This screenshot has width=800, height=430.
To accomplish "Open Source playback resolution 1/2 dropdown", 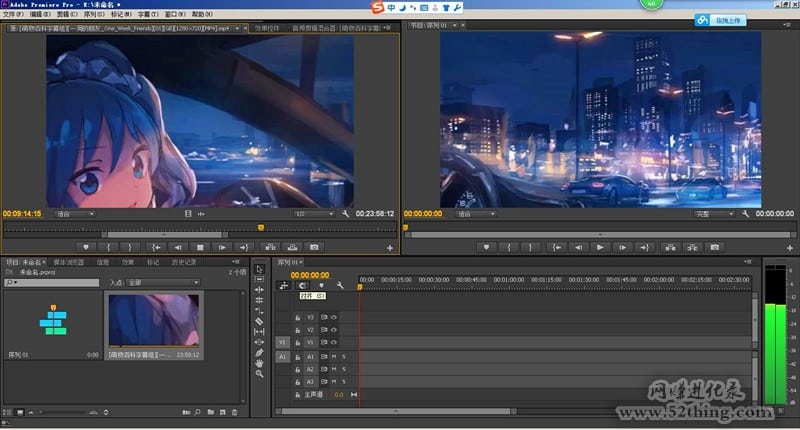I will pyautogui.click(x=314, y=214).
